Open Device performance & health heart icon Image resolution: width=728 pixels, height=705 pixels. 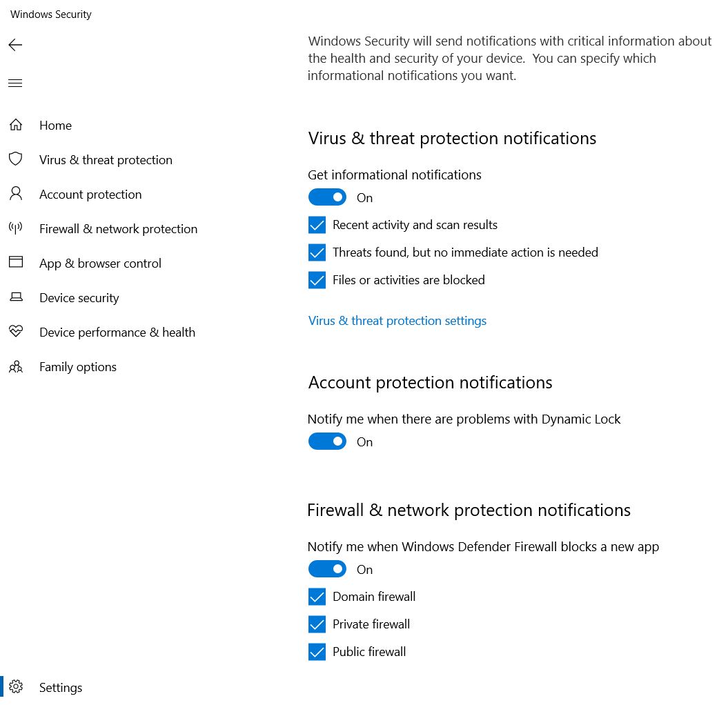(x=16, y=332)
